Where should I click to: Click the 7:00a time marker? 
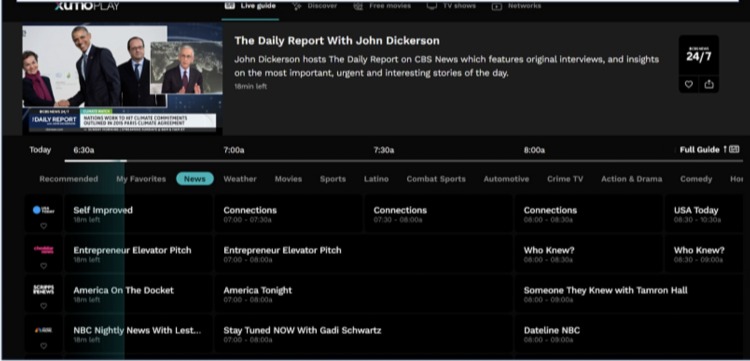(x=233, y=150)
